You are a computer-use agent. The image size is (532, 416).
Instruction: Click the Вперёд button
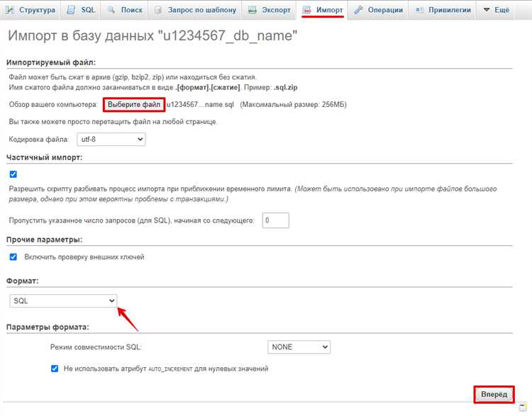click(x=494, y=394)
